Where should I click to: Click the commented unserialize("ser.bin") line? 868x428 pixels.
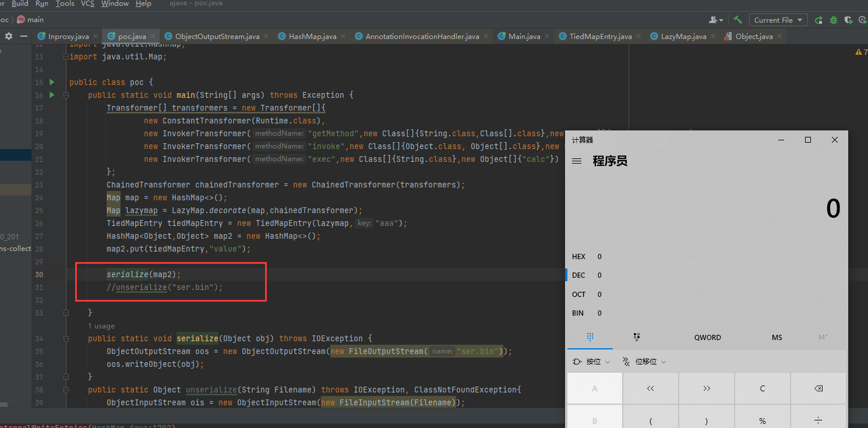click(164, 287)
